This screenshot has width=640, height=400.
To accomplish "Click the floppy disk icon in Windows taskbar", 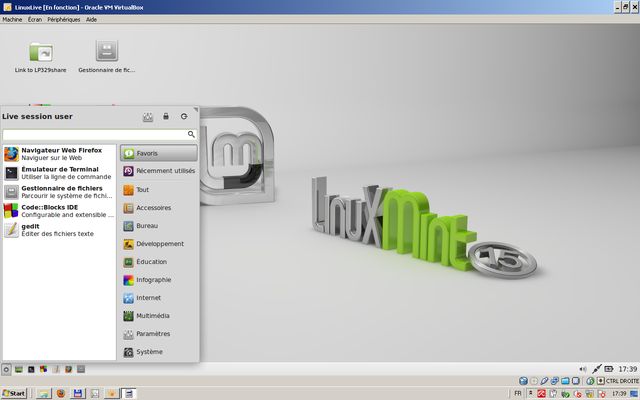I will [77, 393].
